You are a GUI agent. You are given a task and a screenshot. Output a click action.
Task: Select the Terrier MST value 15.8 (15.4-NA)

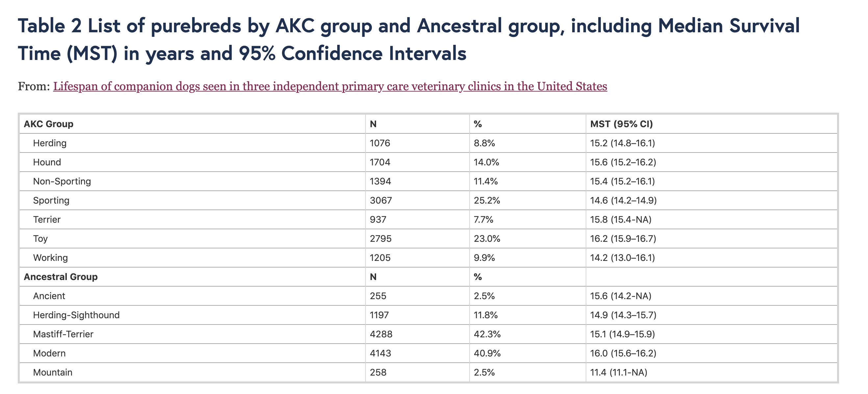click(x=621, y=220)
